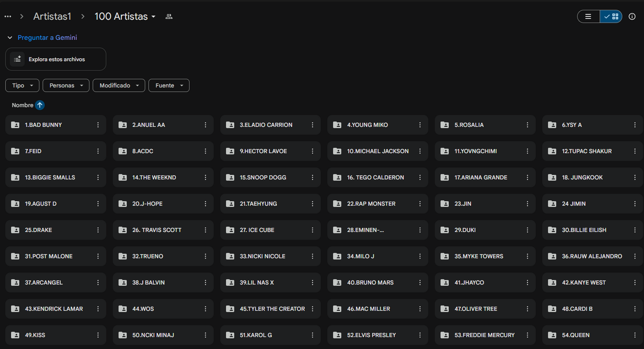644x349 pixels.
Task: Open more options for 6.YSY A folder
Action: pyautogui.click(x=635, y=125)
